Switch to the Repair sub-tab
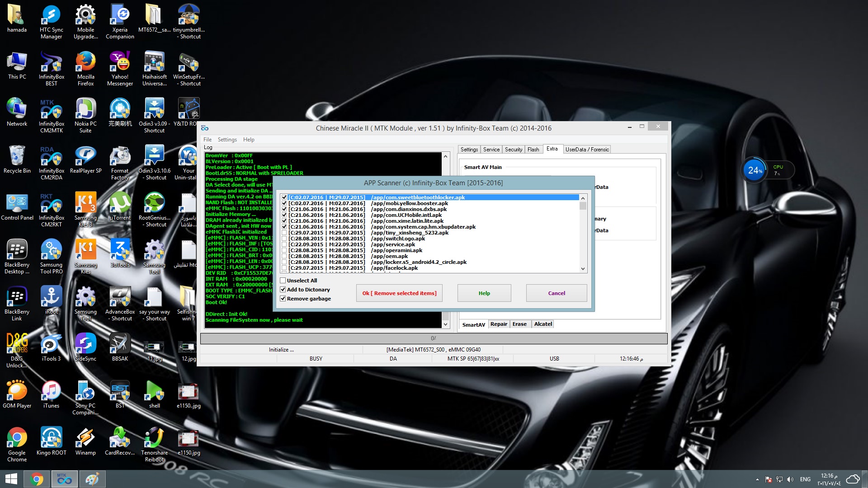The image size is (868, 488). click(499, 324)
